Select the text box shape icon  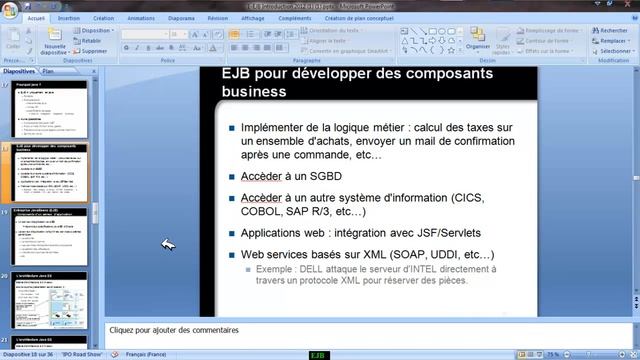[404, 31]
